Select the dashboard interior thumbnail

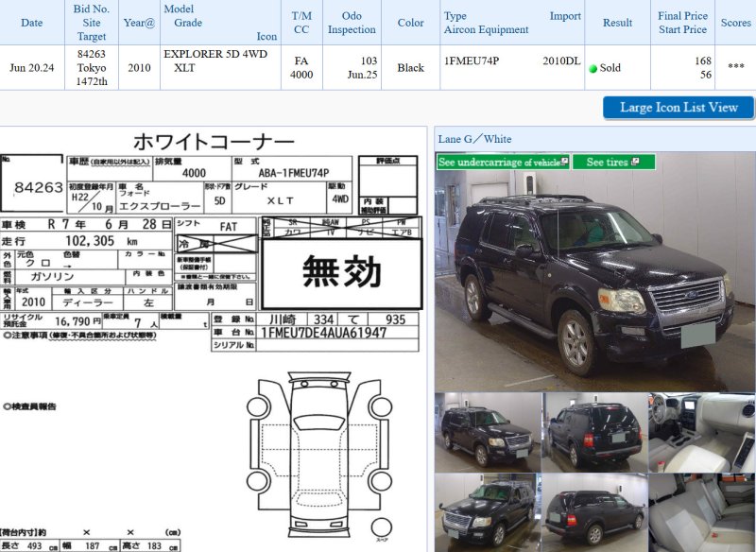point(701,432)
